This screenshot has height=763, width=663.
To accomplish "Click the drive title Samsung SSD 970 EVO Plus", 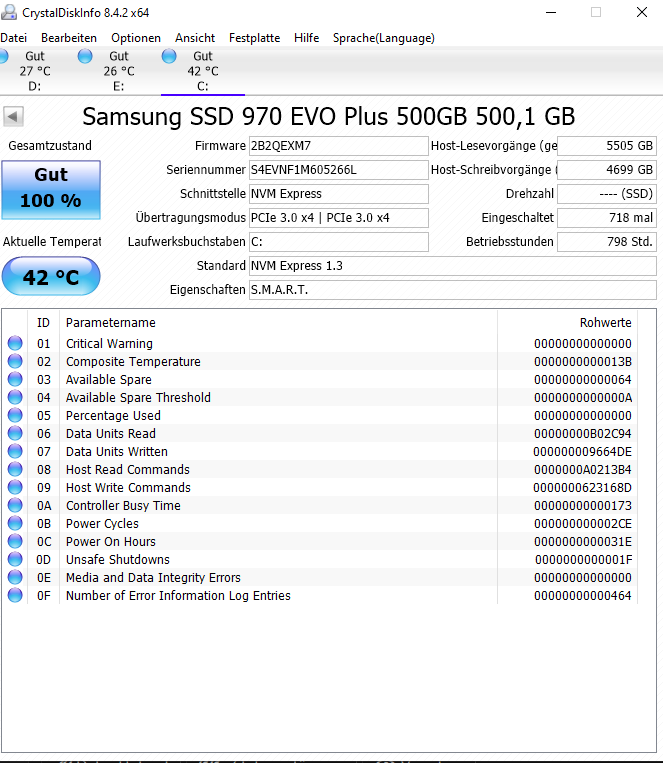I will click(329, 117).
